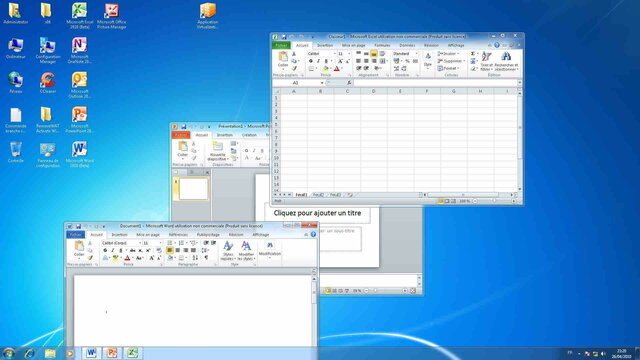This screenshot has width=640, height=360.
Task: Click the insert function fx icon in Excel
Action: [349, 83]
